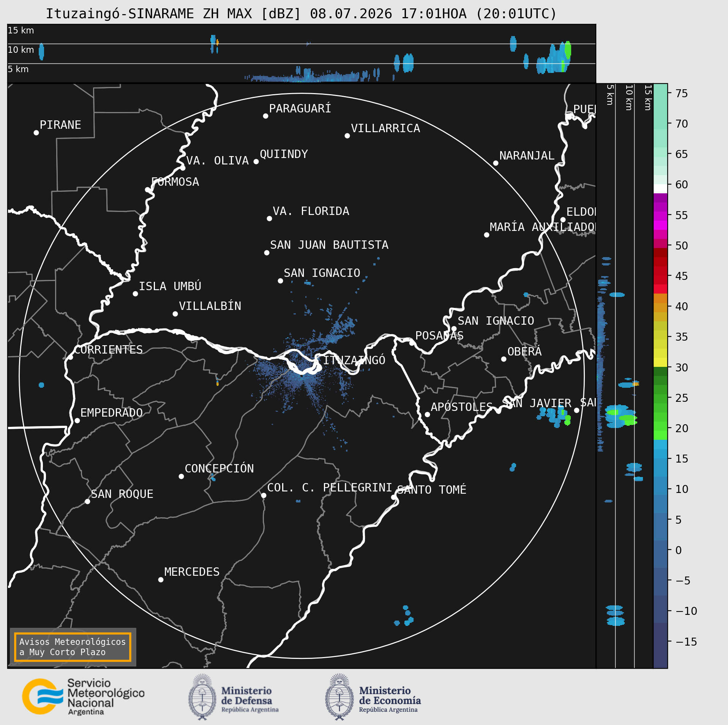Click the Concepción city dot
The width and height of the screenshot is (728, 725).
[181, 476]
